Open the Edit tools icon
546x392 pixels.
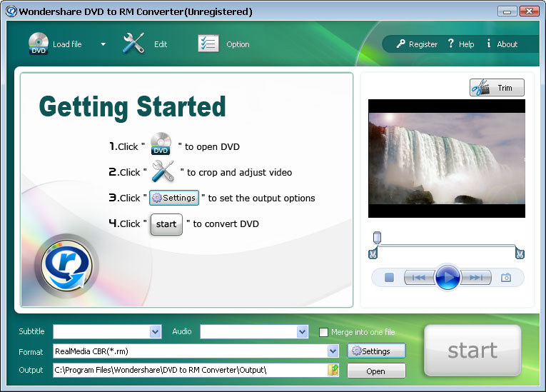tap(133, 44)
